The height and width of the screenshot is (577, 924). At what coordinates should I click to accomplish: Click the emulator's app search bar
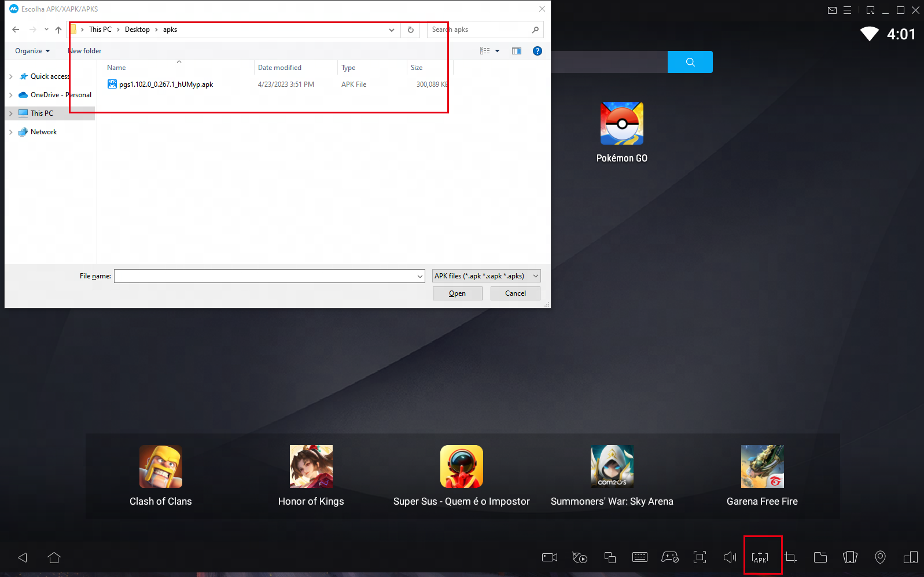click(609, 62)
